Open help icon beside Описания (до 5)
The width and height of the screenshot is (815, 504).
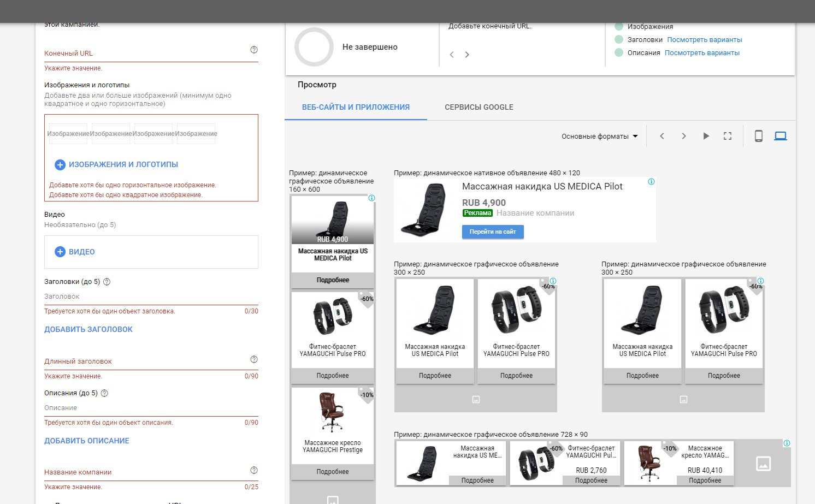tap(105, 393)
